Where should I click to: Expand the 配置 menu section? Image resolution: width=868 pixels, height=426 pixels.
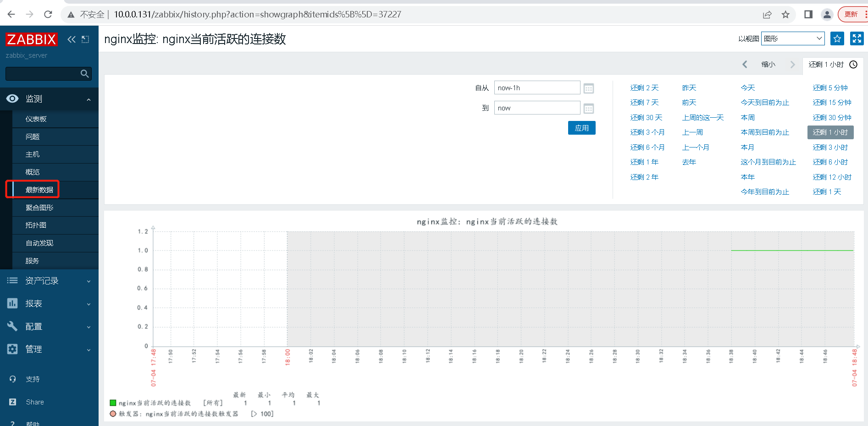(x=88, y=327)
